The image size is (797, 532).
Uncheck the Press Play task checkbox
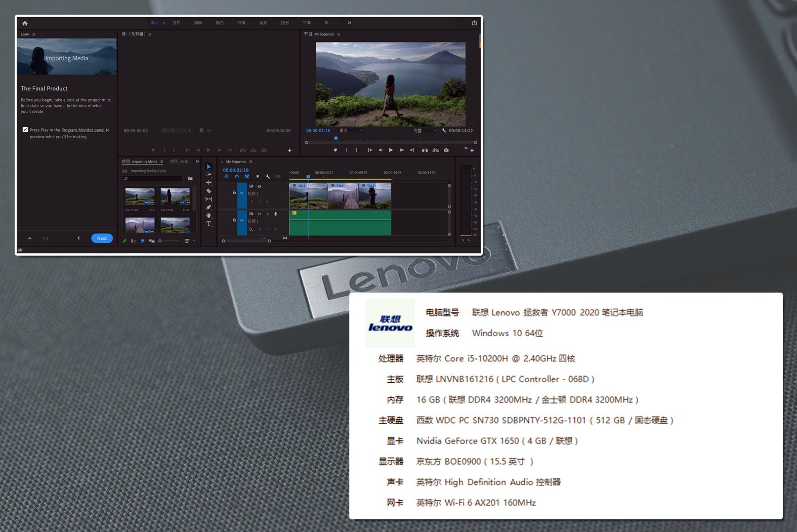[x=25, y=130]
